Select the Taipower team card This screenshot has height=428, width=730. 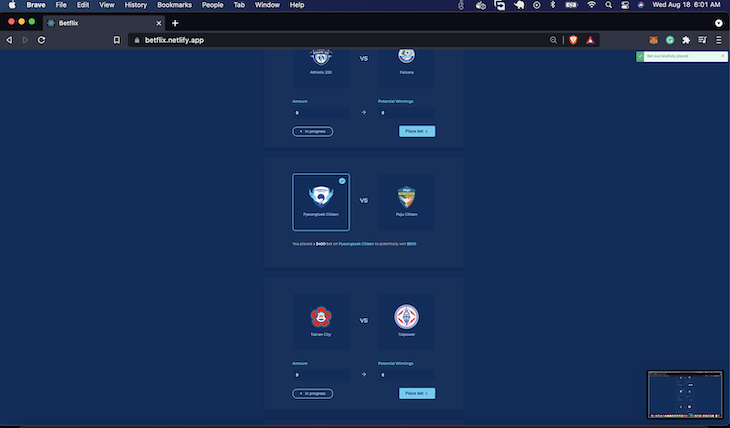(406, 322)
